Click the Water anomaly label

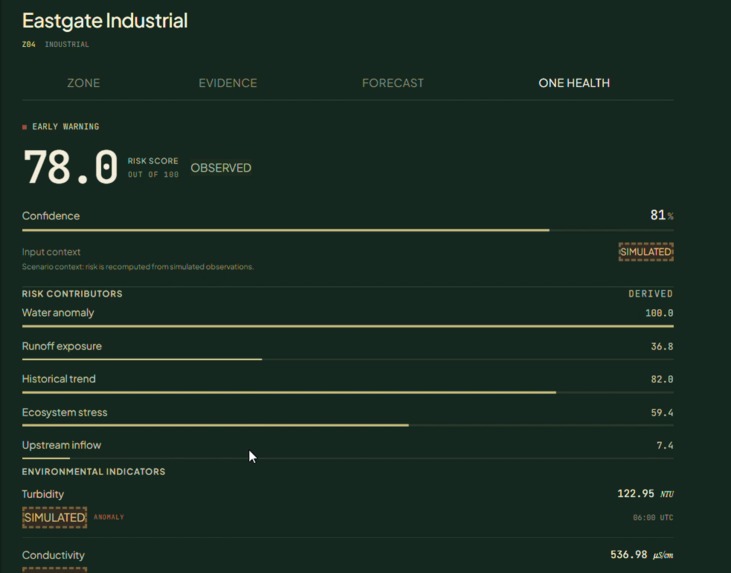tap(58, 313)
